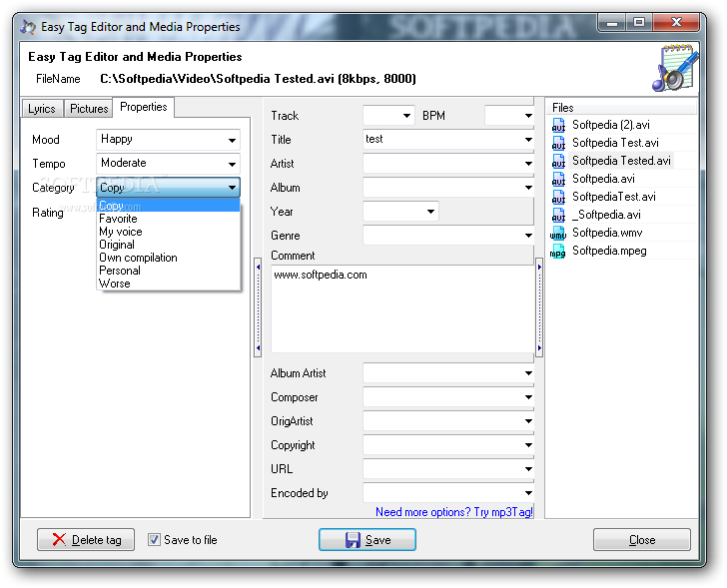Choose Own compilation in the Category list
727x588 pixels.
[169, 258]
